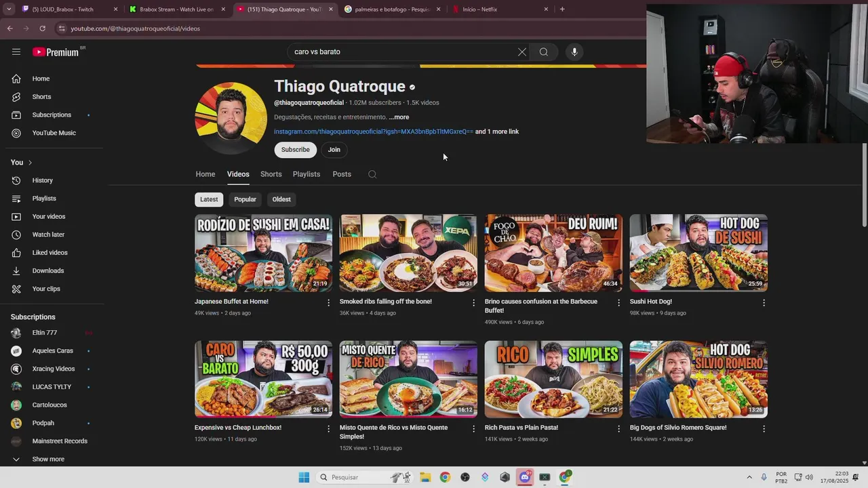
Task: Play Hot Dog Silvio Romero thumbnail
Action: coord(698,379)
